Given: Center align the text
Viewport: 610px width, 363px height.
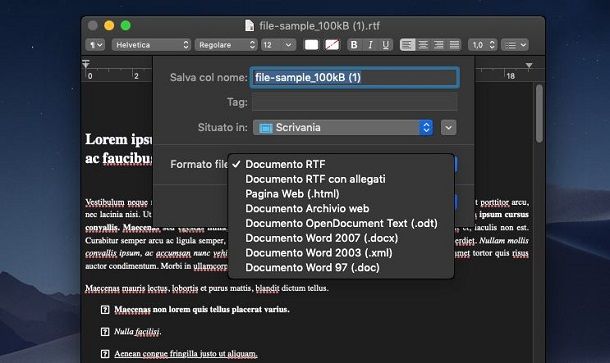Looking at the screenshot, I should tap(423, 45).
